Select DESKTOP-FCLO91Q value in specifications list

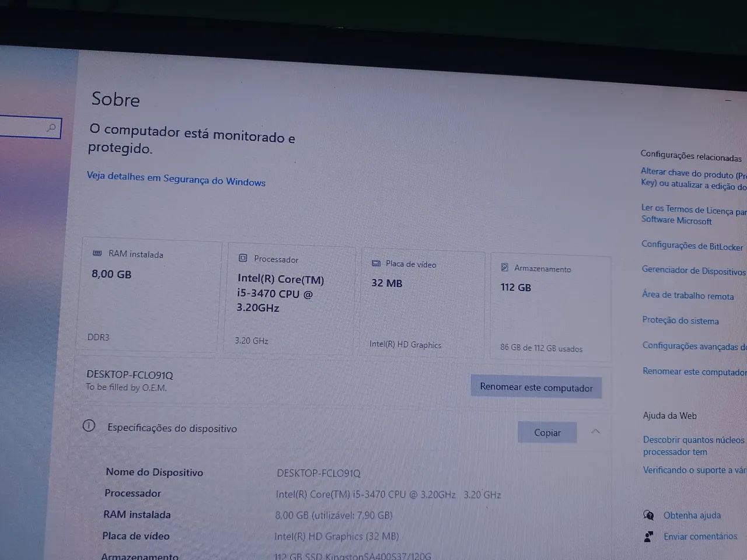click(319, 473)
